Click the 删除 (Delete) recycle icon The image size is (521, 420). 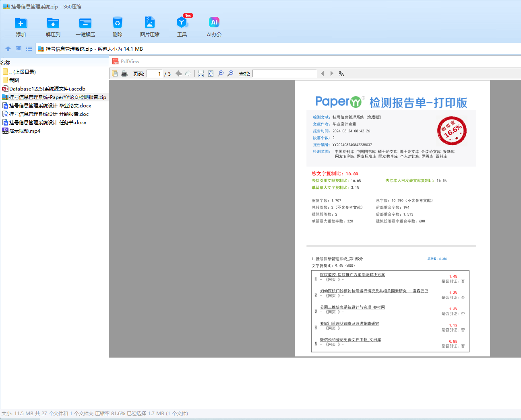(x=118, y=23)
